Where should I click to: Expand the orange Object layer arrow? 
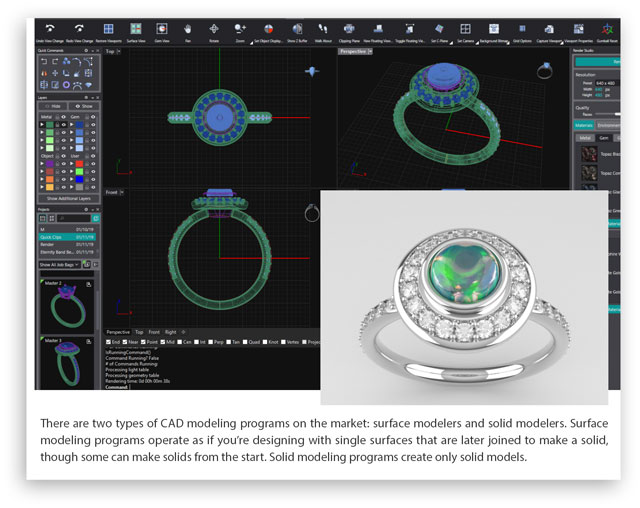[x=42, y=180]
